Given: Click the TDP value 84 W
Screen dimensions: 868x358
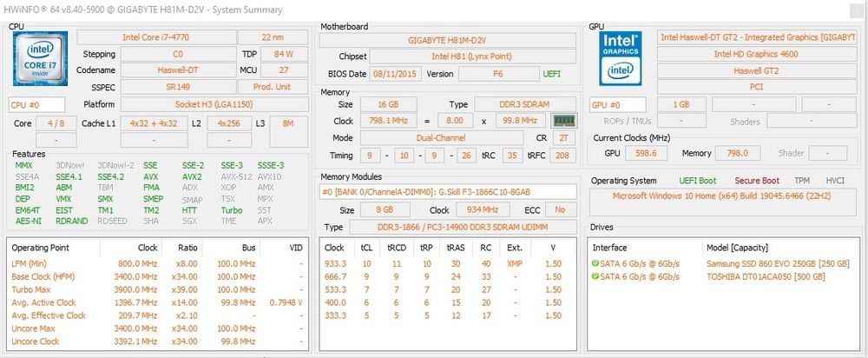Looking at the screenshot, I should click(x=284, y=55).
